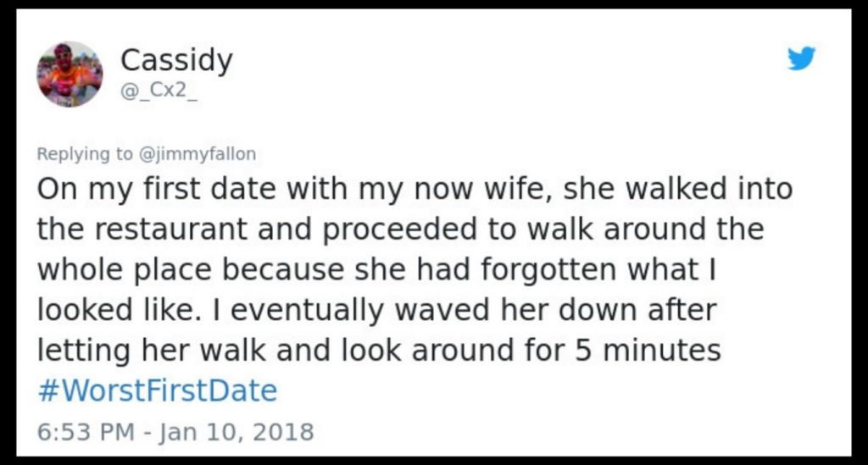Click 'letting her walk' on last text line
868x465 pixels.
(x=151, y=350)
